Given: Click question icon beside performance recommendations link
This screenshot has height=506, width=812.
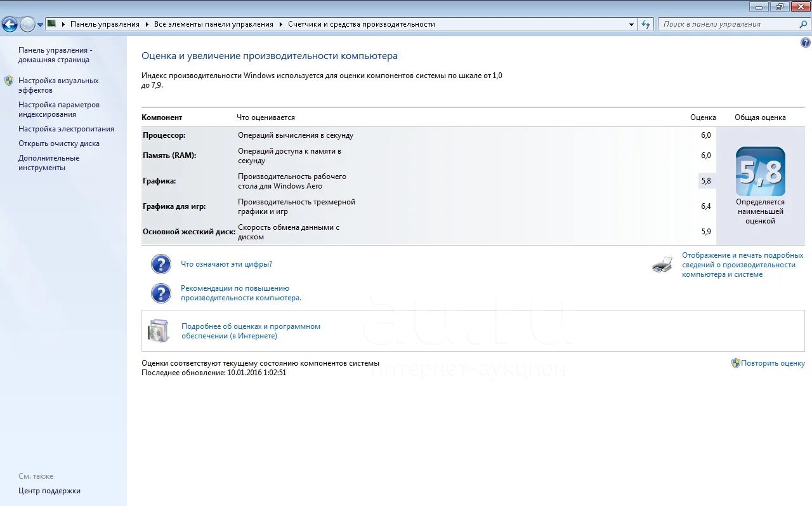Looking at the screenshot, I should [x=161, y=293].
